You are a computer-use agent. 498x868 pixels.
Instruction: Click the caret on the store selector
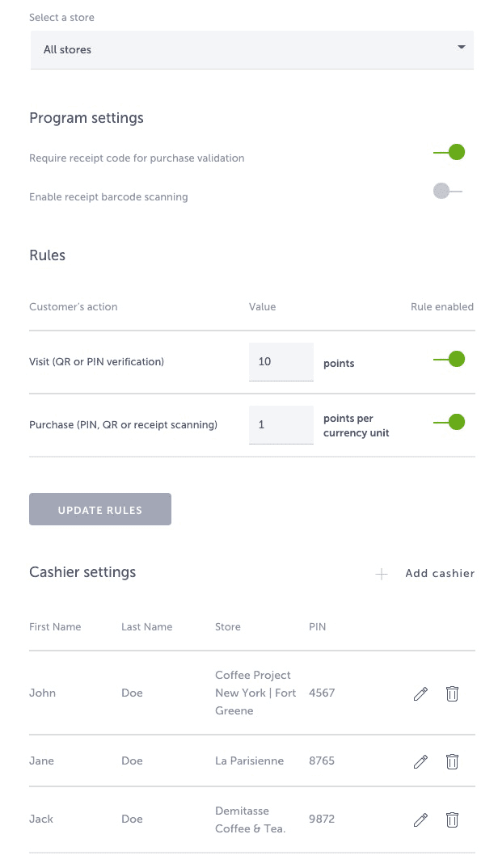click(x=463, y=48)
